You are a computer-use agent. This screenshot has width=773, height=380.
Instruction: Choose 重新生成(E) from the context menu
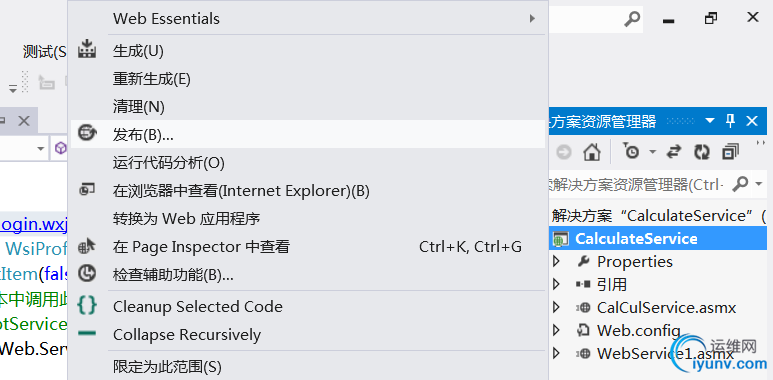point(308,79)
